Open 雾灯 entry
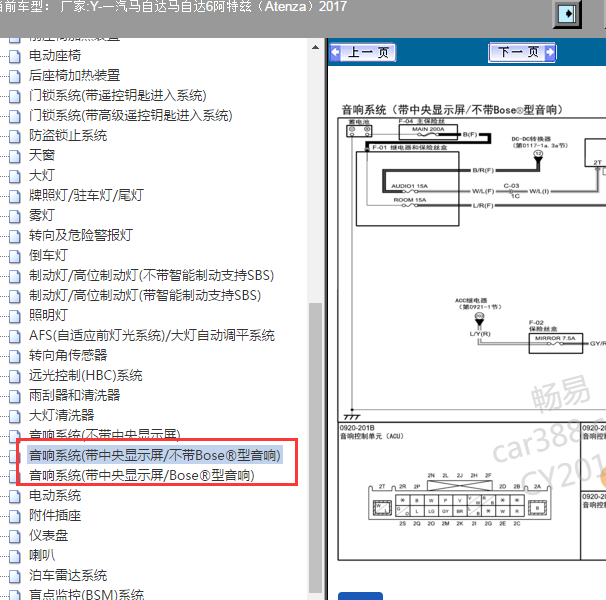The image size is (606, 600). pyautogui.click(x=42, y=215)
